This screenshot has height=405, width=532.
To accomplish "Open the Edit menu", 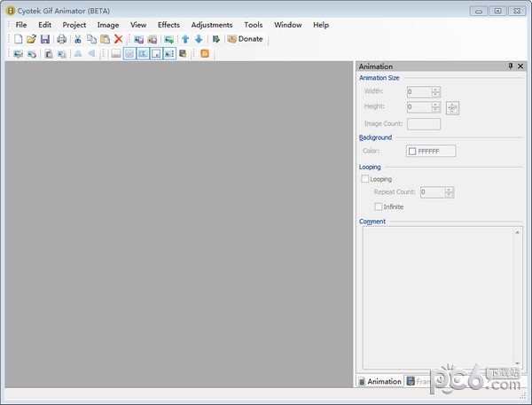I will 45,25.
